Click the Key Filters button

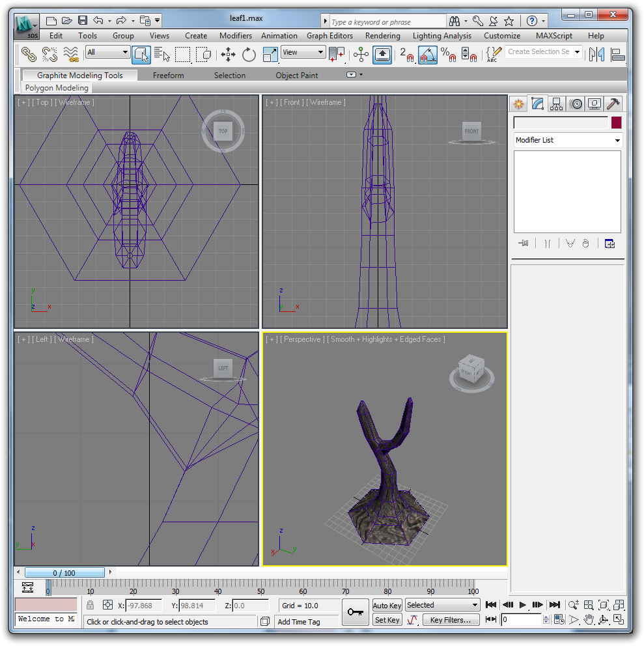point(451,620)
